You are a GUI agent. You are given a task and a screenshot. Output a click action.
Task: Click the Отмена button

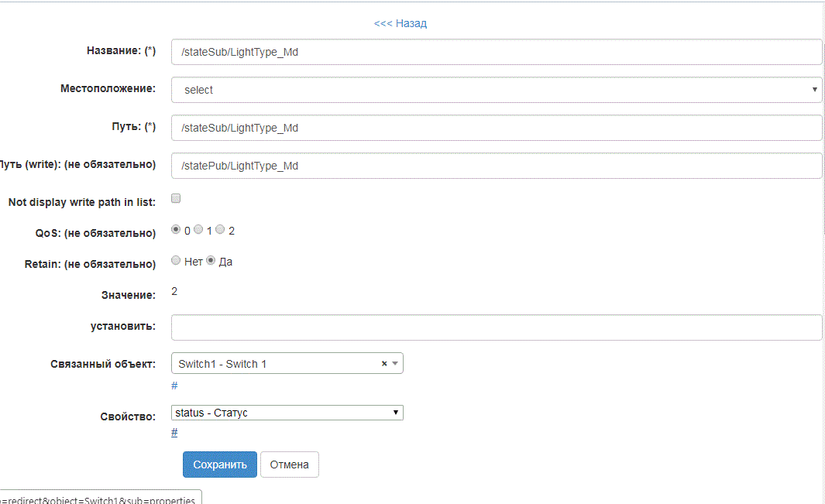289,465
